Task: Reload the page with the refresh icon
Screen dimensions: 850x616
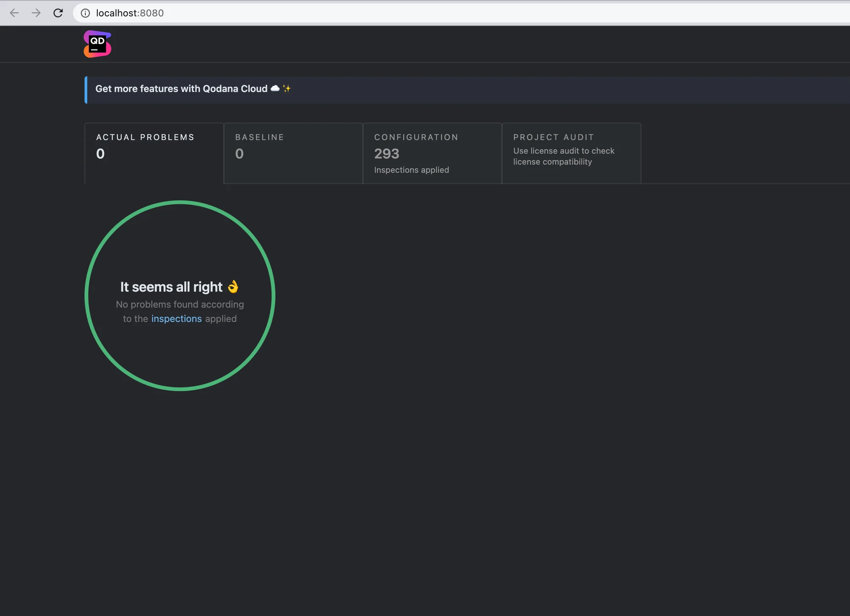Action: click(x=58, y=13)
